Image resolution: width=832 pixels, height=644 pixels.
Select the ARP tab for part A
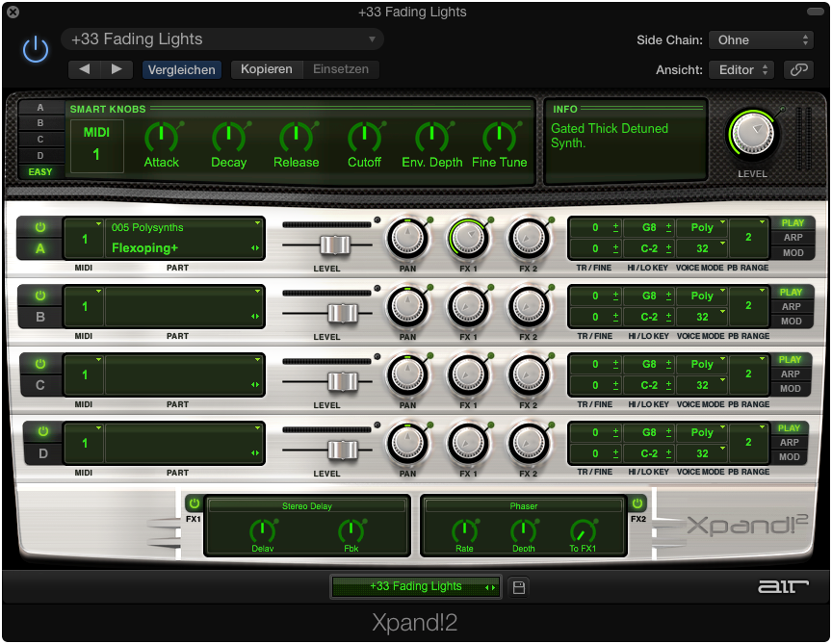click(x=791, y=238)
